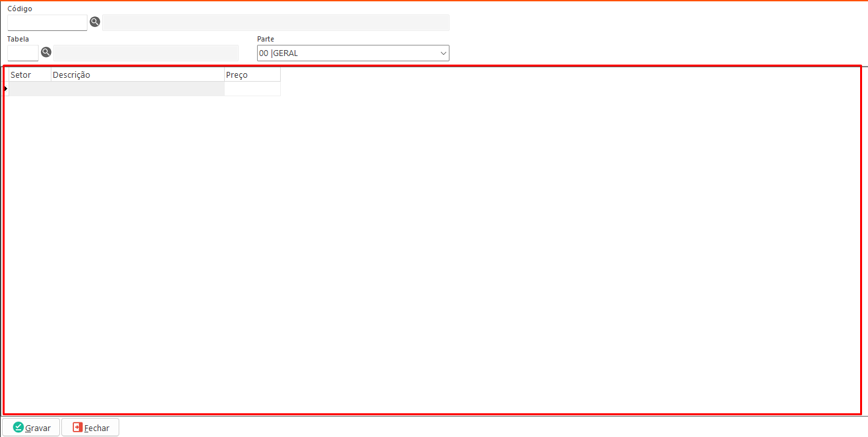The width and height of the screenshot is (868, 437).
Task: Click the green checkmark icon on Gravar
Action: 18,428
